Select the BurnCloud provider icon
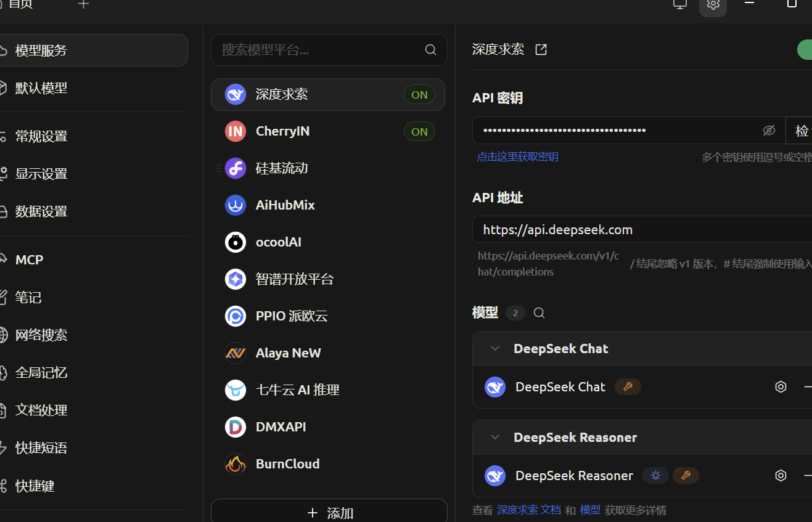The image size is (812, 522). pyautogui.click(x=236, y=464)
